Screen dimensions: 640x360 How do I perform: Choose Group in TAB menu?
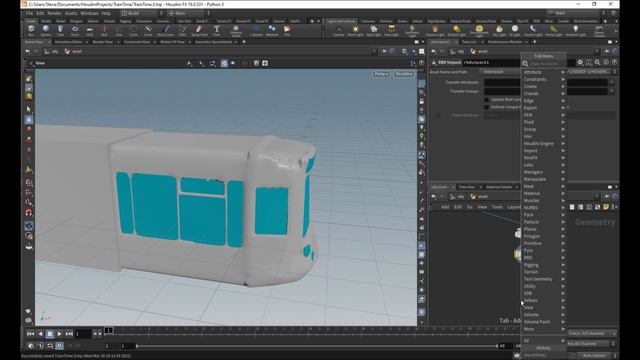[x=543, y=129]
